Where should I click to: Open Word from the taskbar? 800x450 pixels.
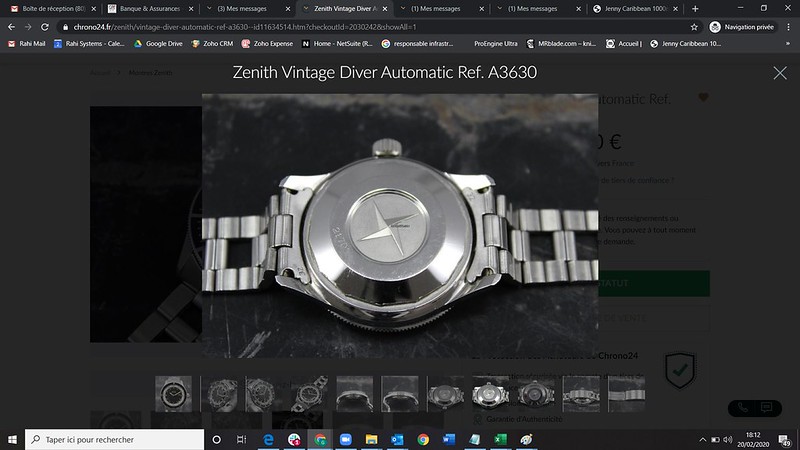click(448, 439)
